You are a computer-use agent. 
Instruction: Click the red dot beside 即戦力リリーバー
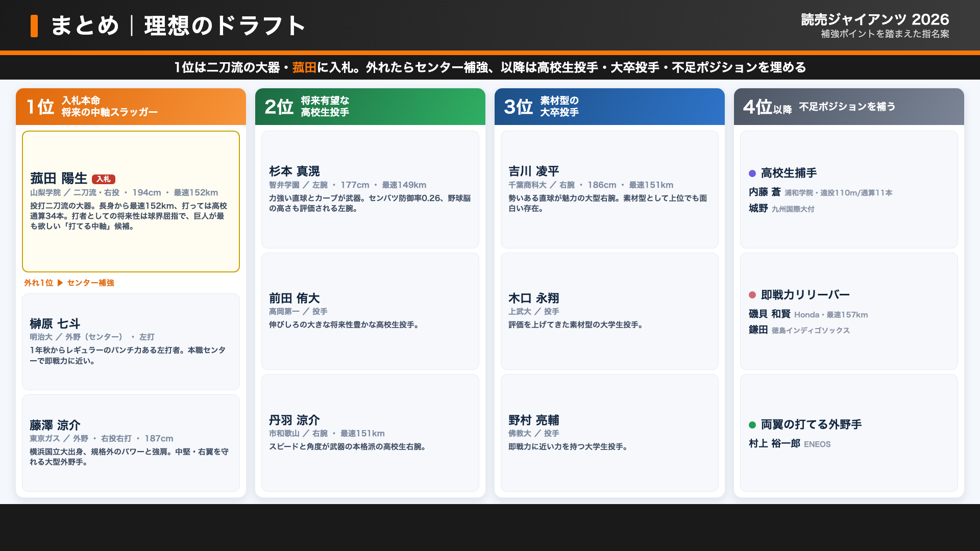tap(752, 295)
